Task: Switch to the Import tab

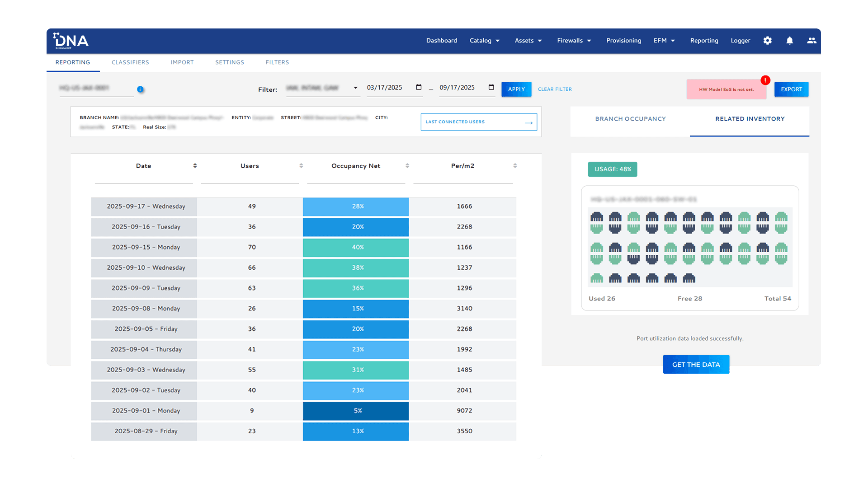Action: [182, 62]
